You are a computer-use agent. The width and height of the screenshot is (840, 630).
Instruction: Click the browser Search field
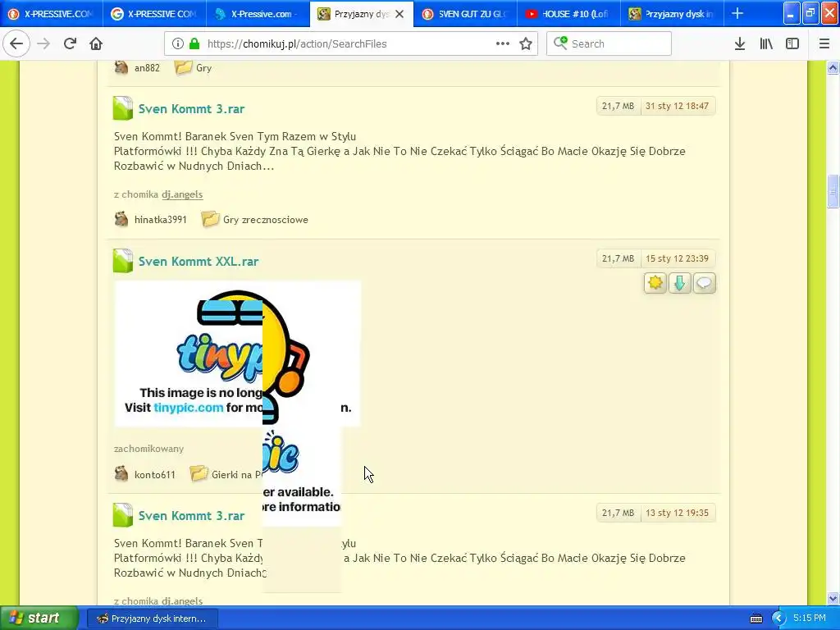click(609, 43)
